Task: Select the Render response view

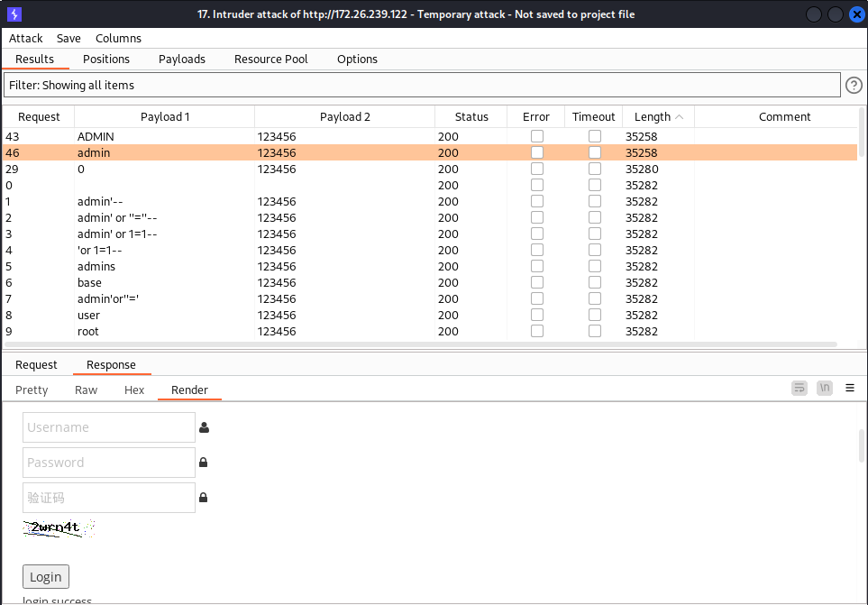Action: [189, 390]
